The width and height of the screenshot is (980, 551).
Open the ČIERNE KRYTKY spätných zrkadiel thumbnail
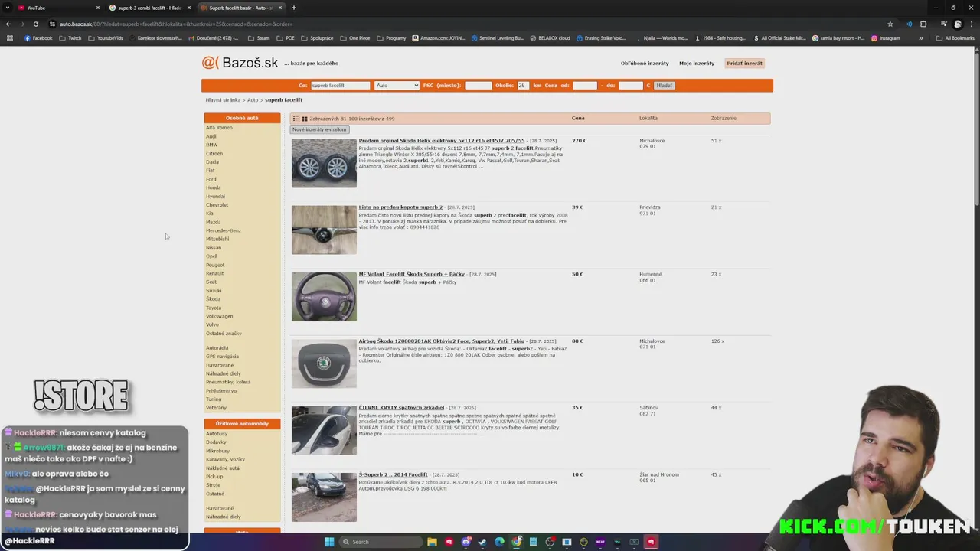click(324, 430)
